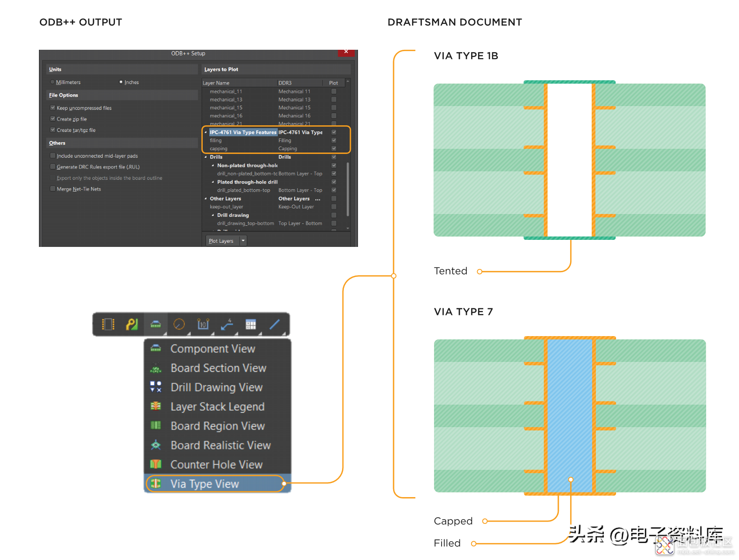Image resolution: width=739 pixels, height=560 pixels.
Task: Enable Generate DRC Rules export file
Action: point(53,167)
